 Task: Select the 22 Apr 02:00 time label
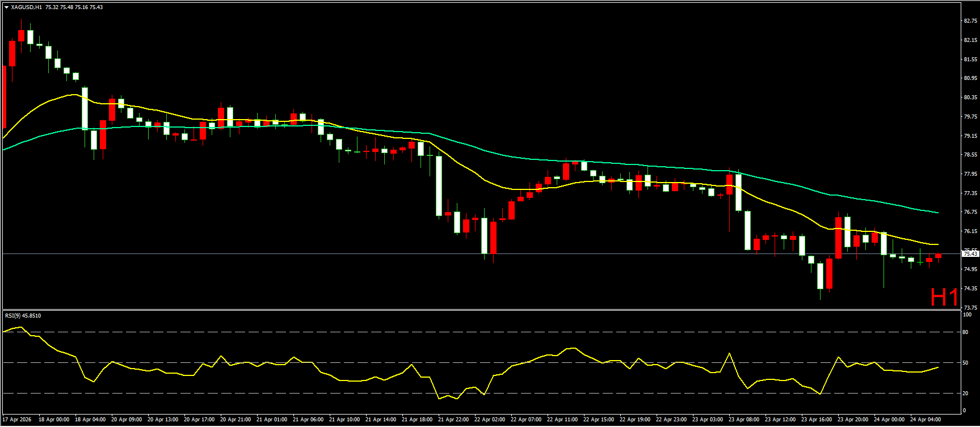click(490, 420)
